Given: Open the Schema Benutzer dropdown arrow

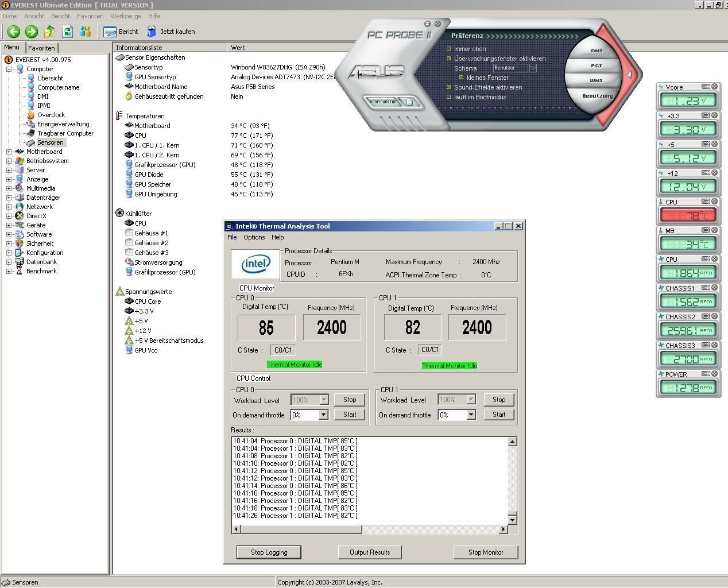Looking at the screenshot, I should (533, 68).
